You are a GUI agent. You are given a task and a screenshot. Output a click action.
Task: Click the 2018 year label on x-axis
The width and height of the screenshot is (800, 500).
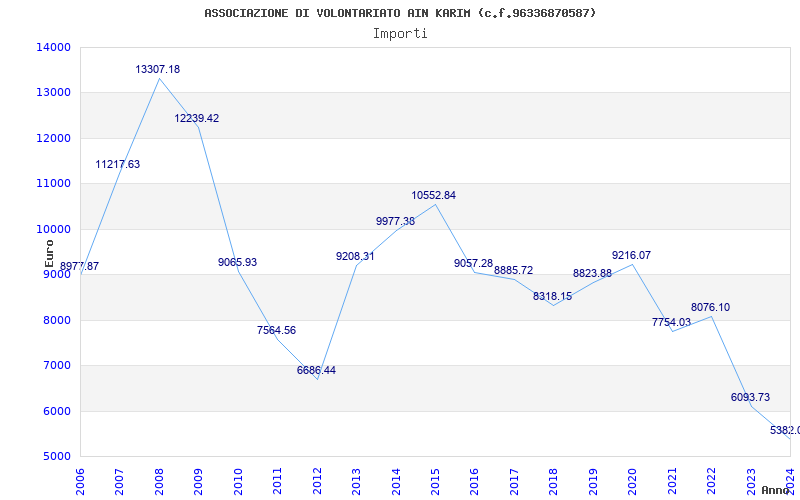click(x=554, y=481)
